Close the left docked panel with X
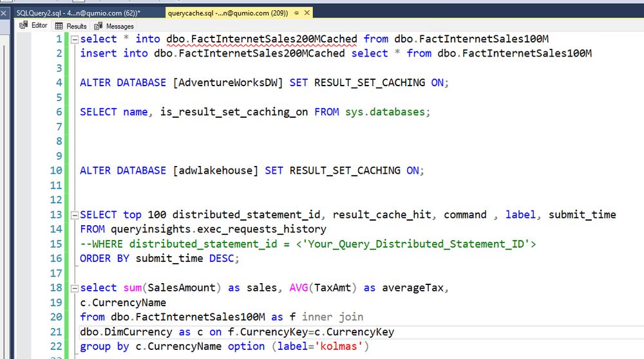 pyautogui.click(x=4, y=13)
